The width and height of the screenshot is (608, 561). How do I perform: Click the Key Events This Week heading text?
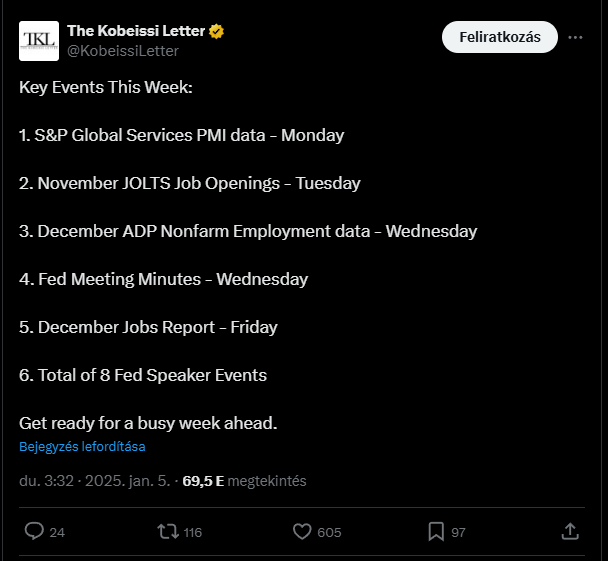pos(106,87)
